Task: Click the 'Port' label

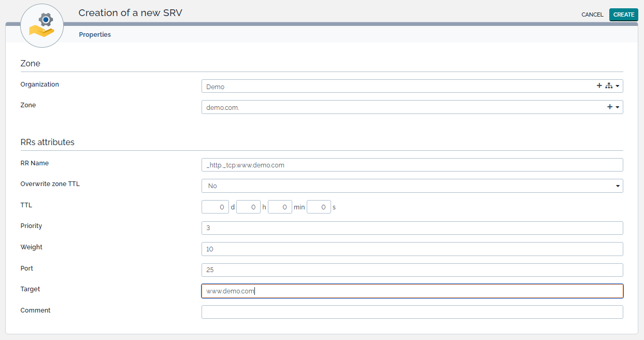Action: click(26, 268)
